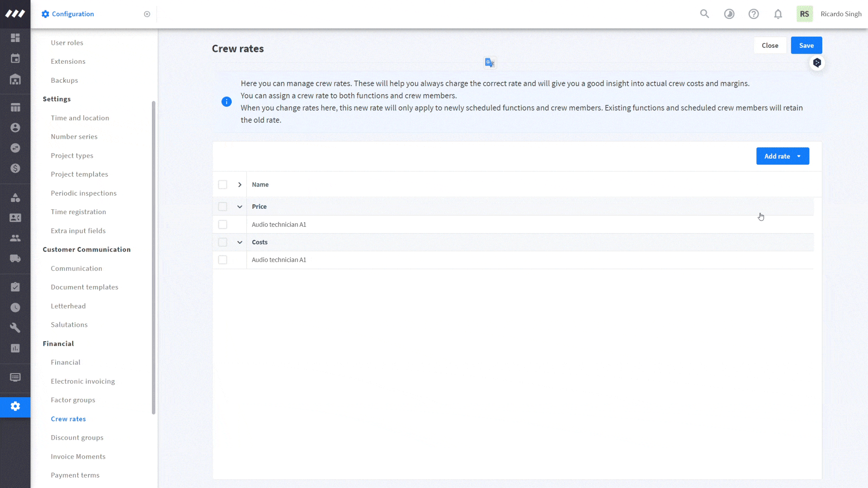
Task: Click the notifications bell icon
Action: click(x=778, y=14)
